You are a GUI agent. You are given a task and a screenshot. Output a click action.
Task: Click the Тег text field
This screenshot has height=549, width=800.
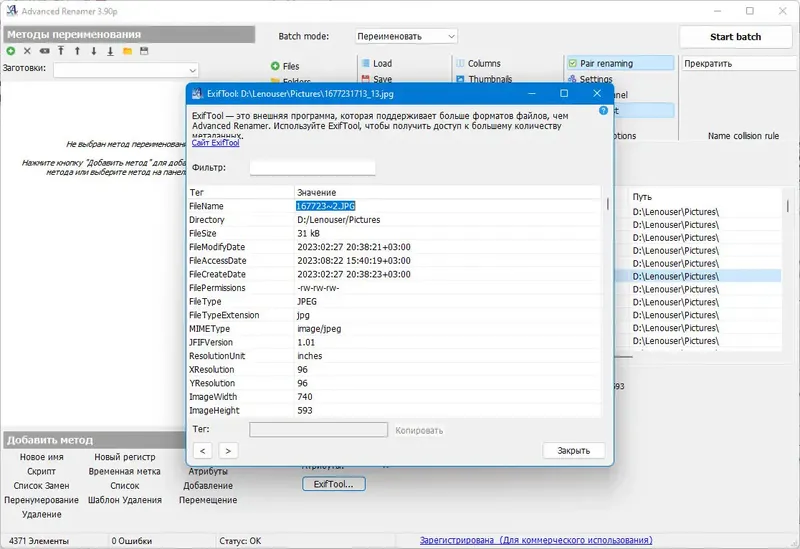[x=318, y=430]
